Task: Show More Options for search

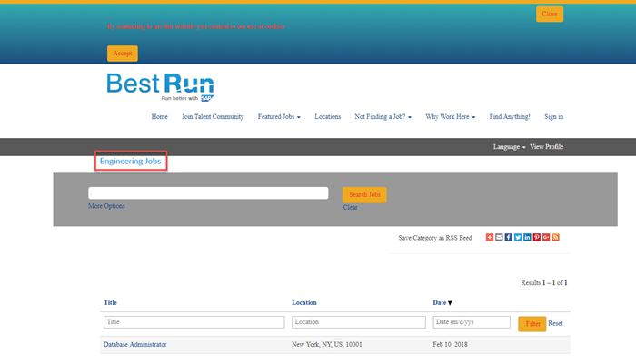Action: pyautogui.click(x=106, y=206)
